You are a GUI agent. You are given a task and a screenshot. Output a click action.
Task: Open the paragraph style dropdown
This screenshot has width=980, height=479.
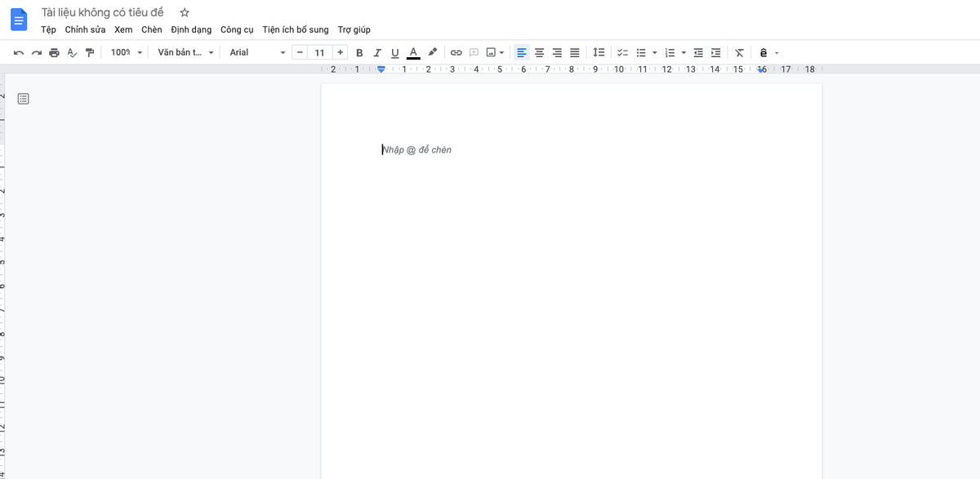[186, 52]
